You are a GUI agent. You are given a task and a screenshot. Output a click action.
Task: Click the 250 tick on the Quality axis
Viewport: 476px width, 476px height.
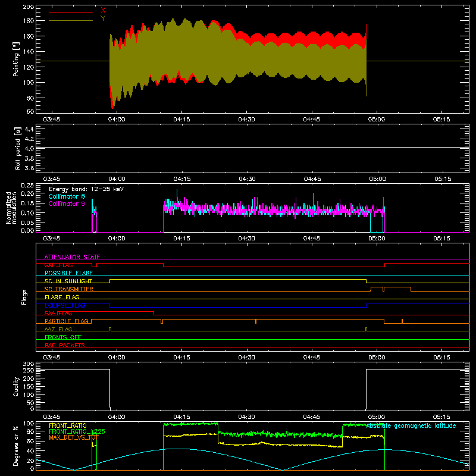pyautogui.click(x=29, y=370)
